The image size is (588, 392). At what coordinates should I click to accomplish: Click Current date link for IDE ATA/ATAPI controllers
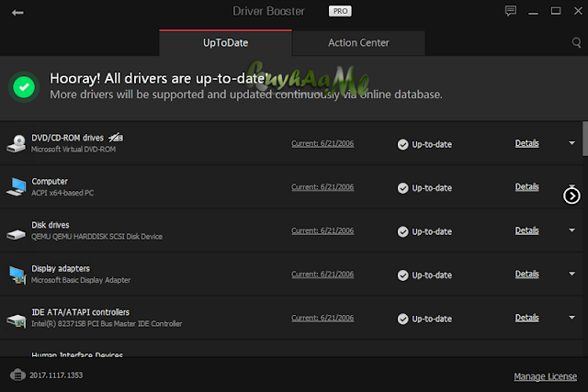point(322,318)
